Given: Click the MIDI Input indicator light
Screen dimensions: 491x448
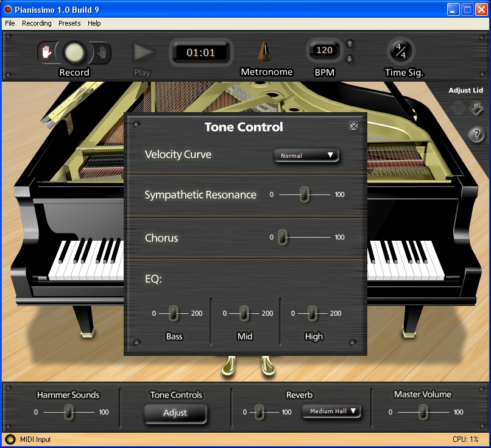Looking at the screenshot, I should coord(10,439).
